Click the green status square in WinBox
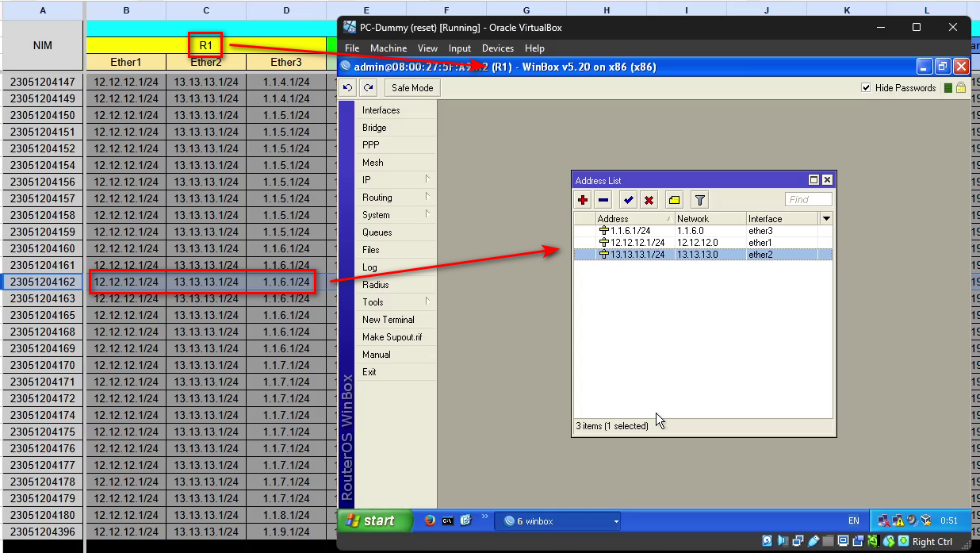Screen dimensions: 980x553 (947, 88)
